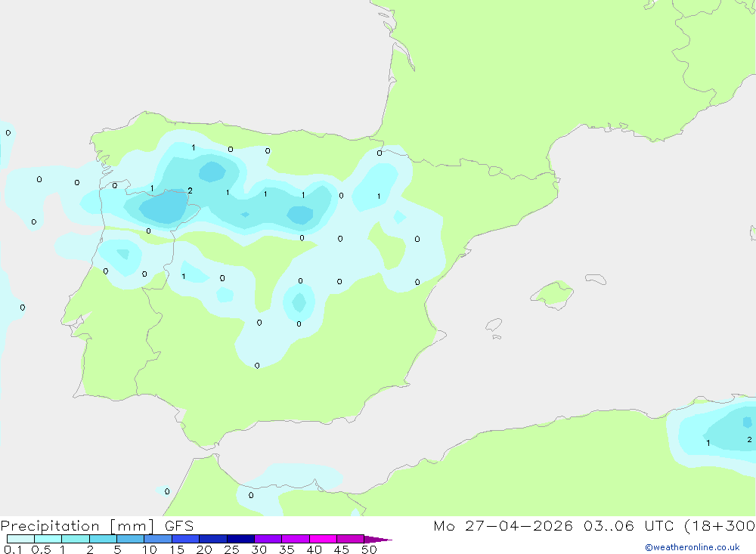Click the "Mo 27-04-2026" date text

coord(503,525)
